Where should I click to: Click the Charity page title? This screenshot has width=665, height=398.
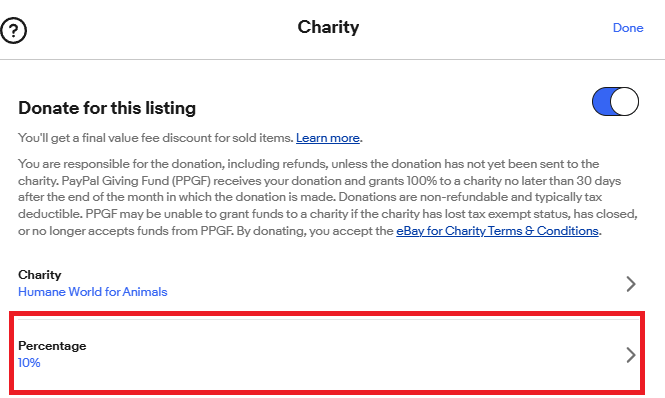[328, 28]
